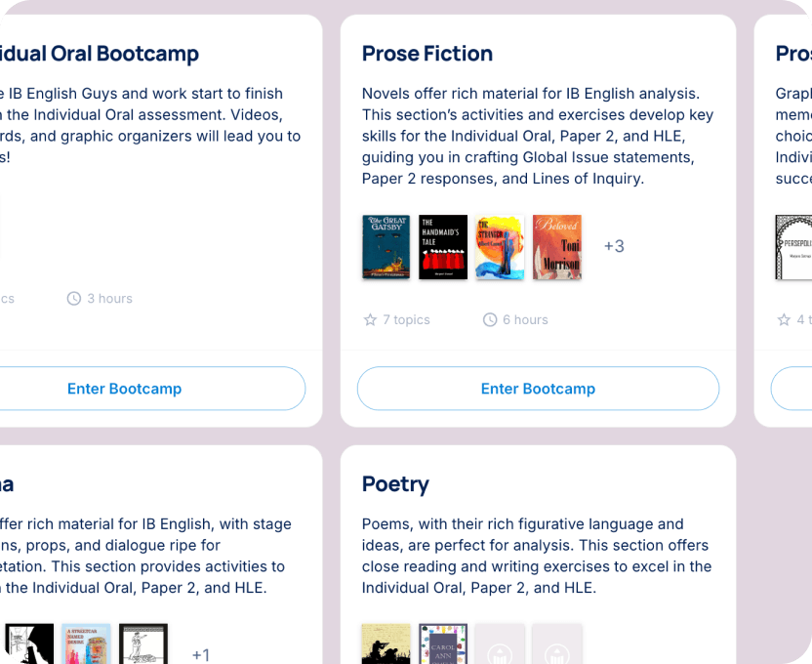Select The Stranger book cover
The image size is (812, 664).
(x=500, y=247)
